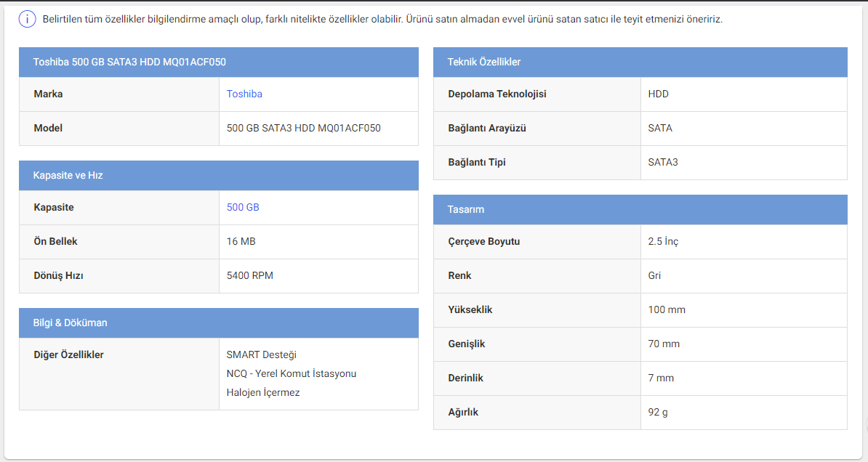This screenshot has width=868, height=462.
Task: Click the "HDD" value in Depolama Teknolojisi row
Action: coord(658,94)
